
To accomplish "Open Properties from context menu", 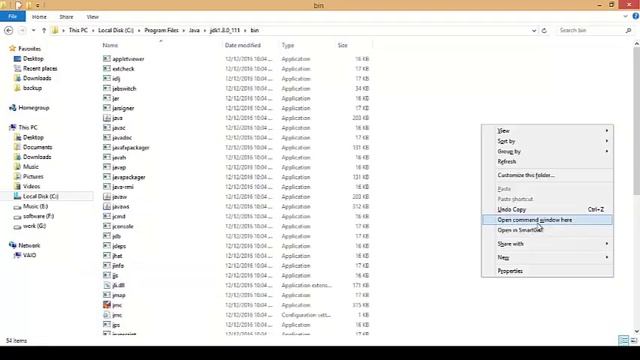I will coord(547,271).
